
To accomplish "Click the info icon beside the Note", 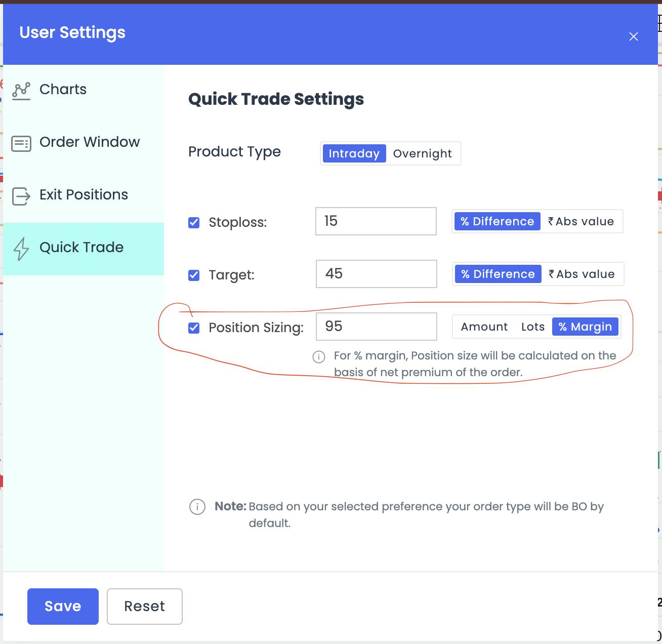I will [x=197, y=507].
